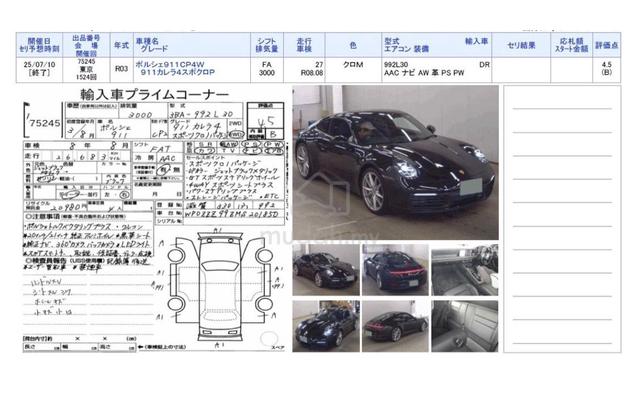View the rear three-quarter thumbnail in the second thumbnail row
640x419 pixels.
[x=395, y=326]
